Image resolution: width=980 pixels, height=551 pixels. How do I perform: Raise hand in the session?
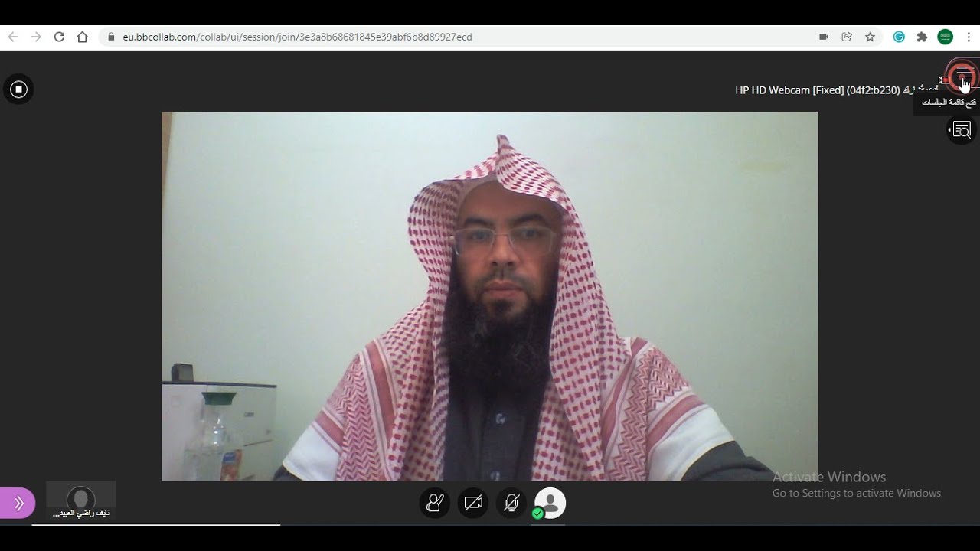coord(435,503)
